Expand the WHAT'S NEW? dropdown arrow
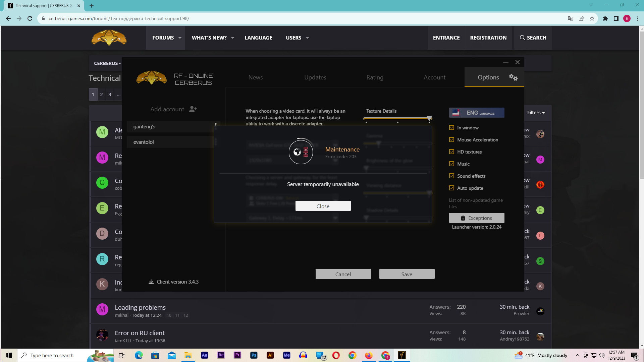The height and width of the screenshot is (362, 644). [x=233, y=38]
